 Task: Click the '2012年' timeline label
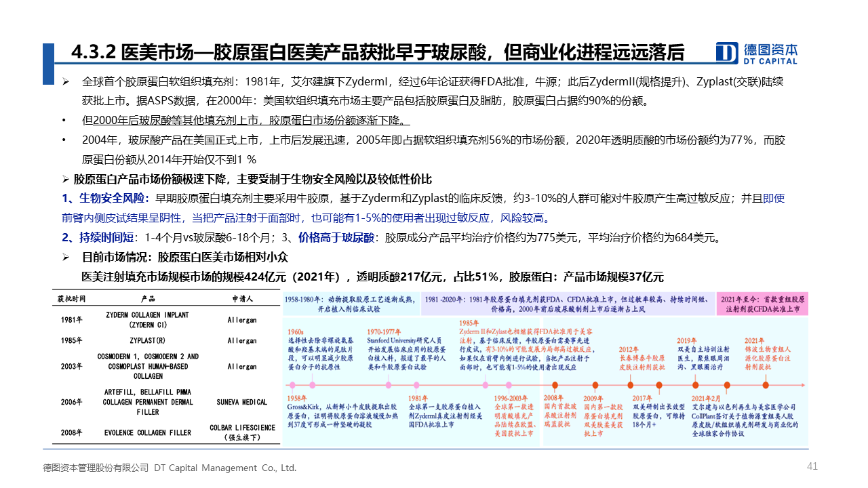point(629,350)
